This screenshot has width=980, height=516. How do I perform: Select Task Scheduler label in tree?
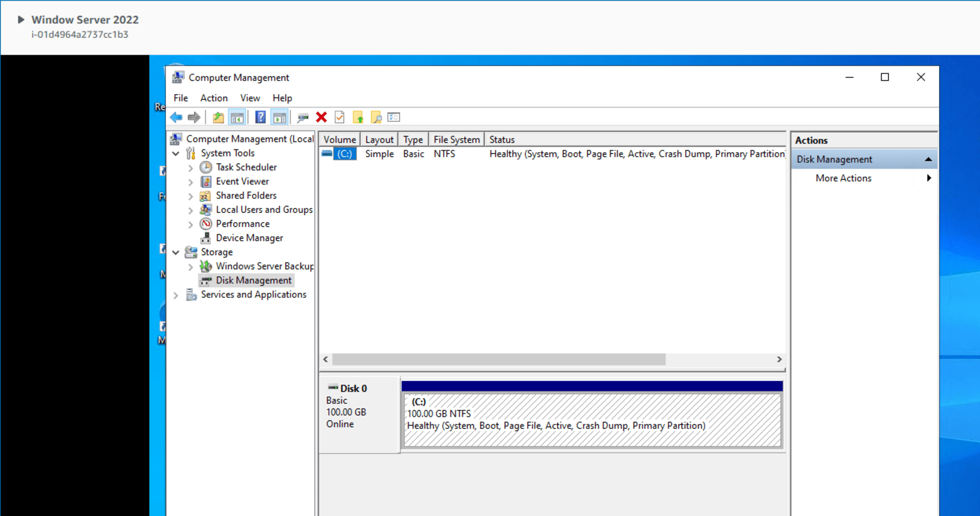pyautogui.click(x=246, y=167)
